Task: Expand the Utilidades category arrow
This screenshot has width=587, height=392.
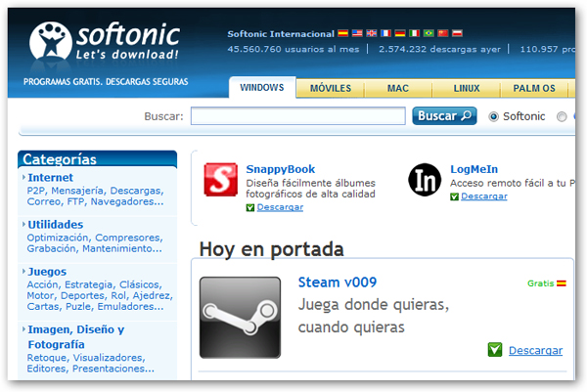Action: click(23, 224)
